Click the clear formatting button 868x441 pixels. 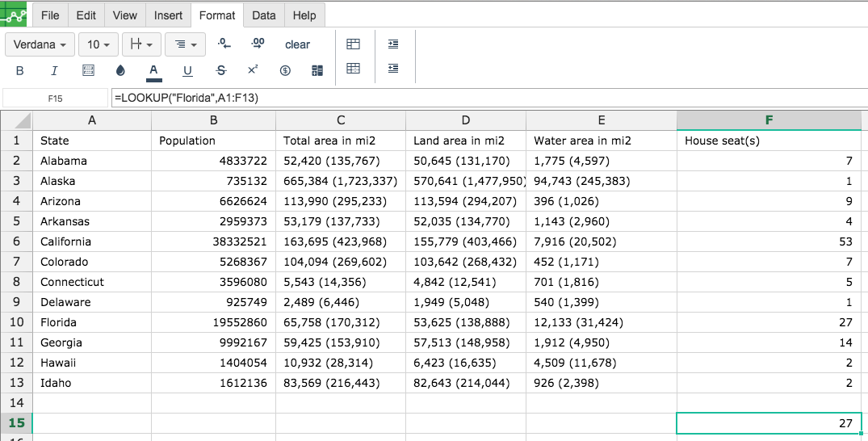click(x=297, y=45)
